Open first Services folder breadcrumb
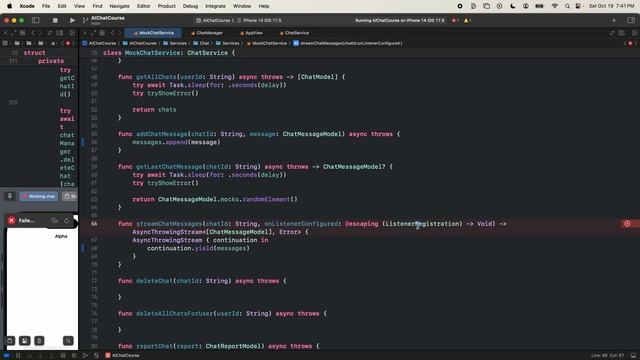Viewport: 640px width, 360px height. point(175,43)
